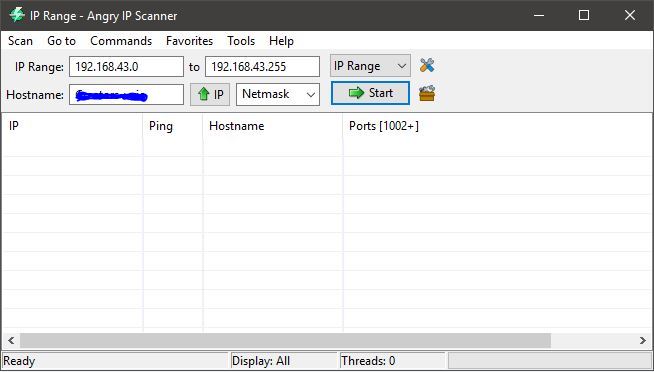Click the Threads: 0 status bar entry
The width and height of the screenshot is (654, 372).
click(392, 361)
